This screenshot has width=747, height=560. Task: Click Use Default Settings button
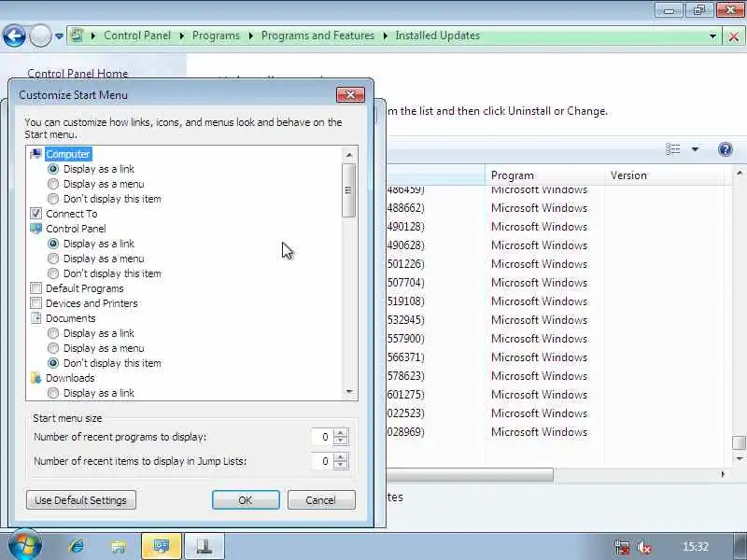[81, 500]
